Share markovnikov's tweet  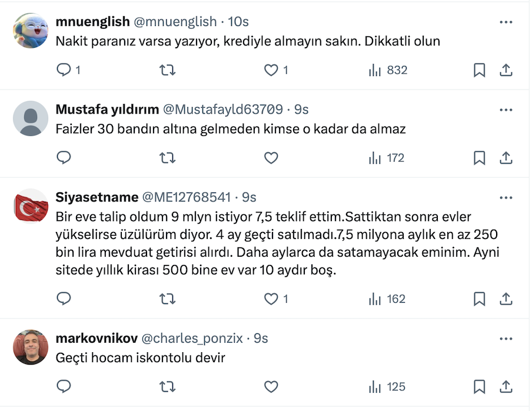click(506, 387)
